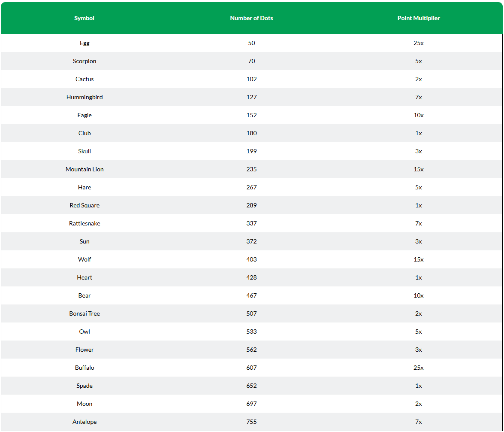Click the 755 dots value

click(251, 422)
